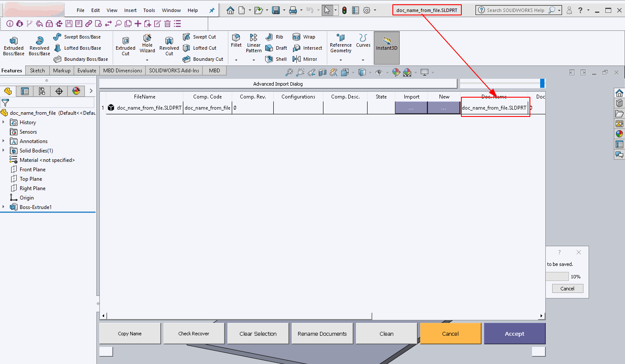
Task: Select the Extruded Boss/Base tool
Action: (x=13, y=45)
